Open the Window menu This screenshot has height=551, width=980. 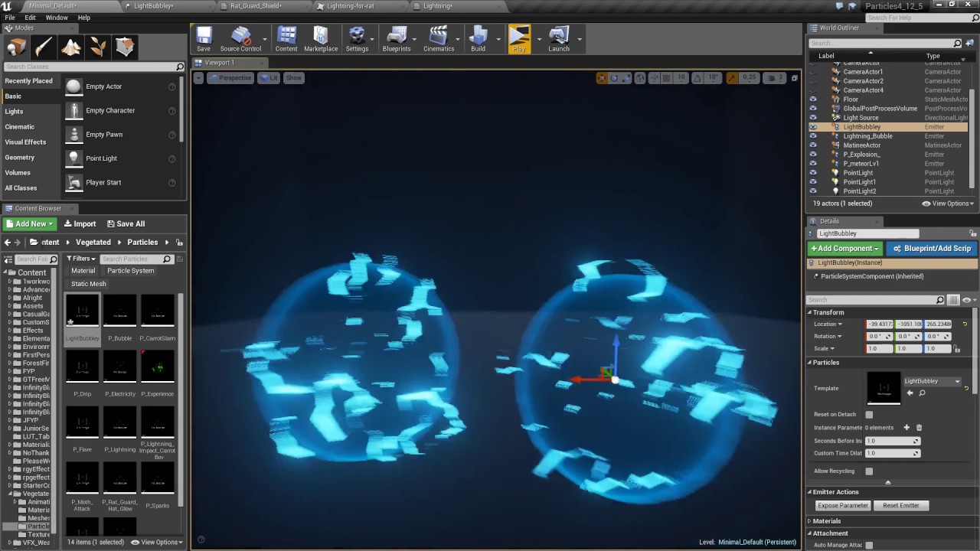(x=57, y=18)
